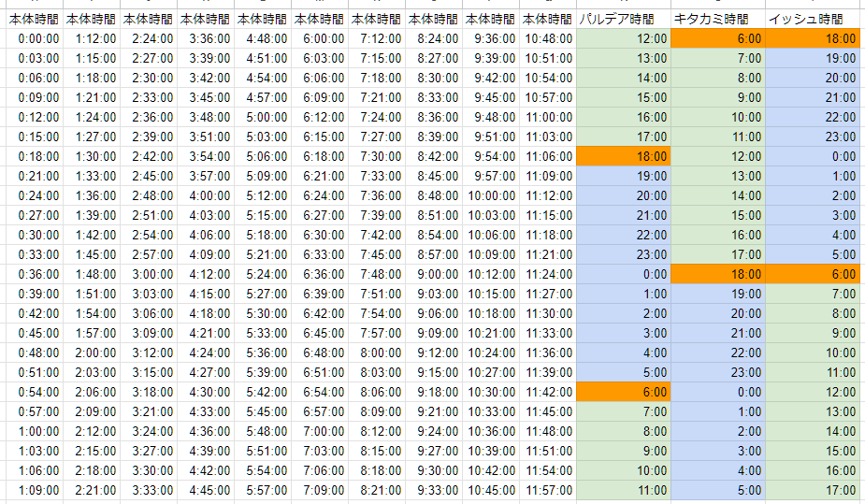This screenshot has height=504, width=865.
Task: Click the 2:21:00 cell
Action: click(92, 490)
